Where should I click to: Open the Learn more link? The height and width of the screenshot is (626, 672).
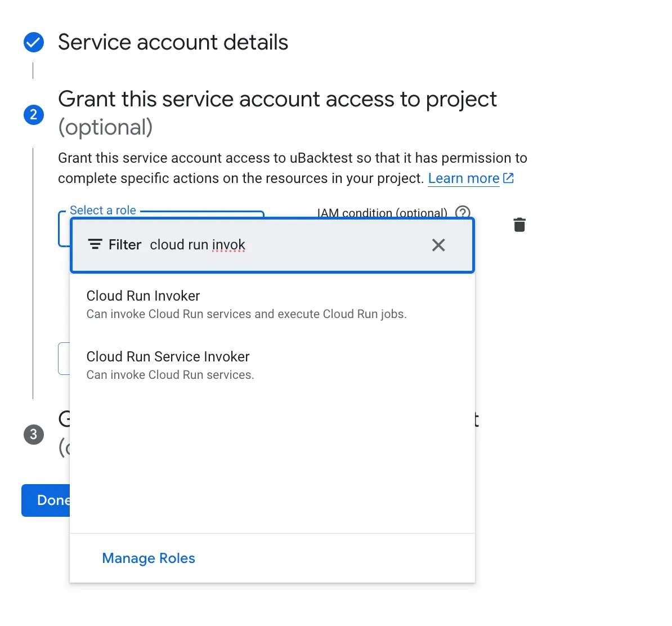coord(463,178)
